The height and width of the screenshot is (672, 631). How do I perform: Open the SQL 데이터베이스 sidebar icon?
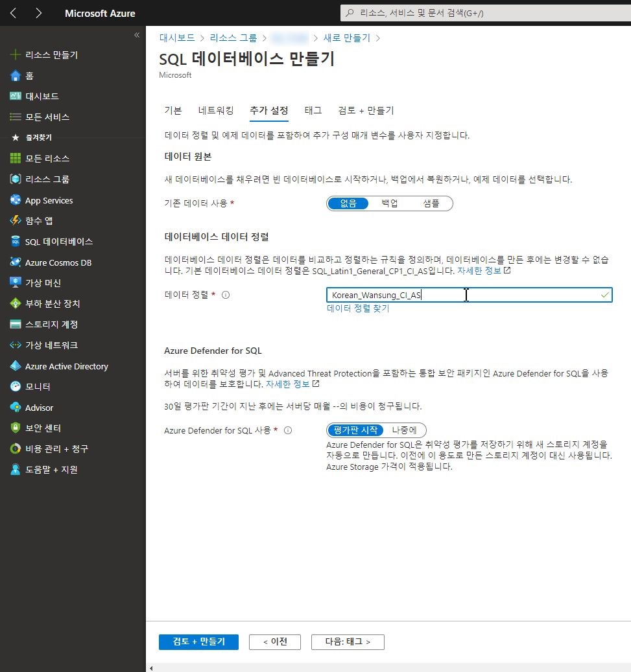point(16,241)
